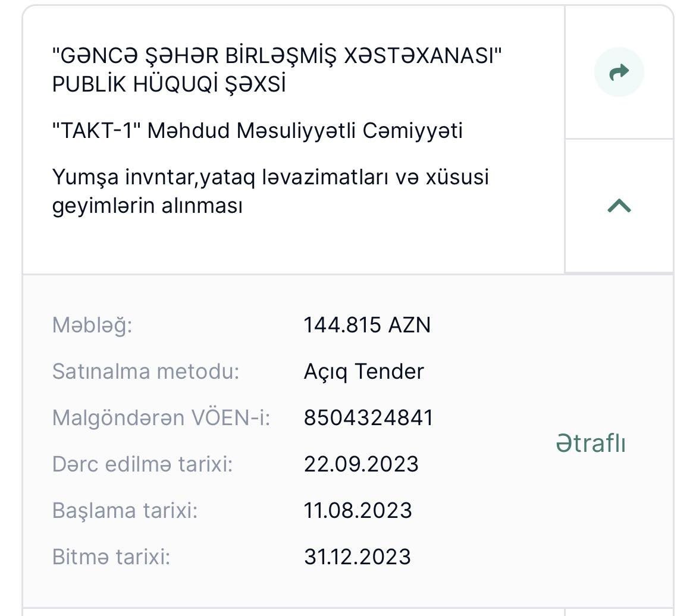
Task: Select the end date 31.12.2023
Action: coord(357,557)
